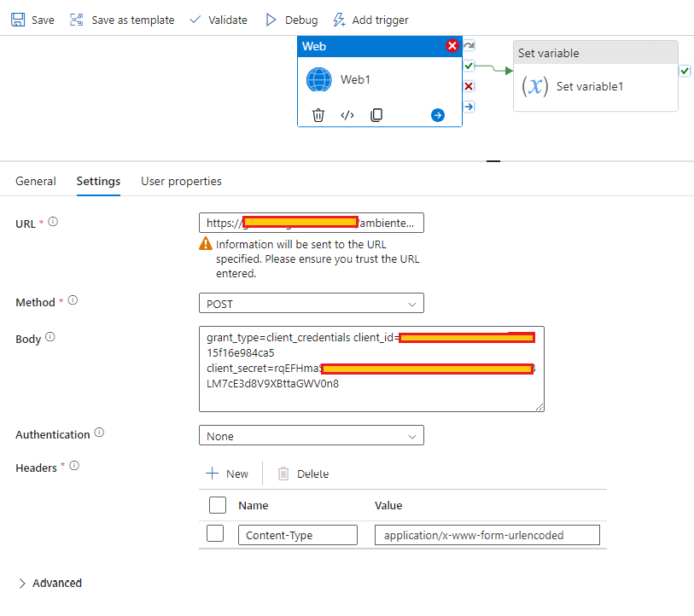Click the Set variable header label

pos(548,53)
